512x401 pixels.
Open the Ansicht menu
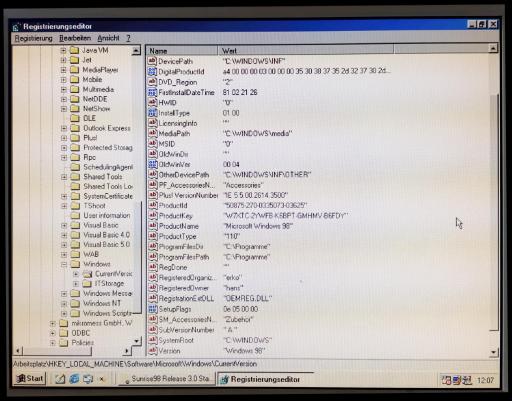(x=108, y=38)
